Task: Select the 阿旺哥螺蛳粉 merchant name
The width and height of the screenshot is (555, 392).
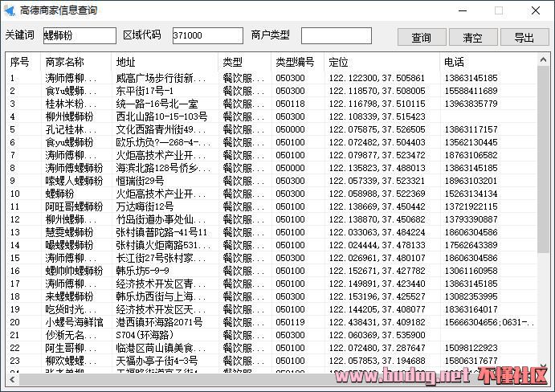Action: pos(74,206)
